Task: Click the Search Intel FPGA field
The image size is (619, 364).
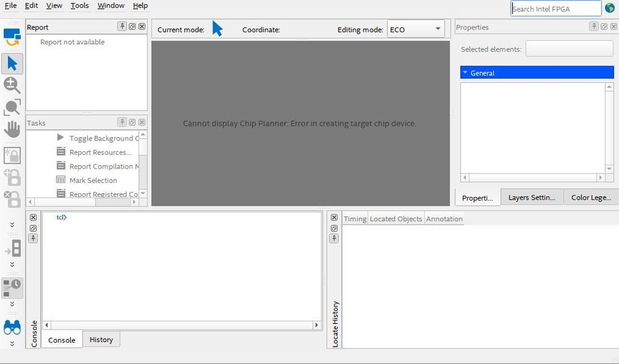Action: (556, 9)
